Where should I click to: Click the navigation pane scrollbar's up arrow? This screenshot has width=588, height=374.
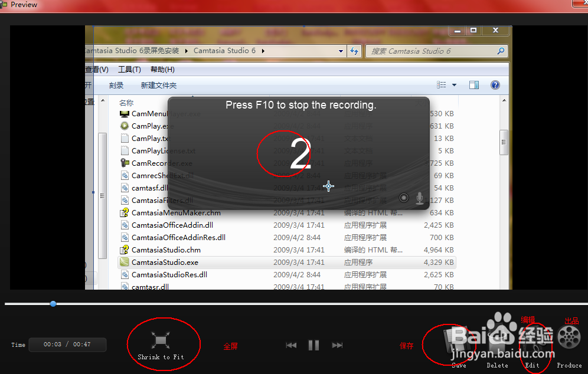pos(103,100)
